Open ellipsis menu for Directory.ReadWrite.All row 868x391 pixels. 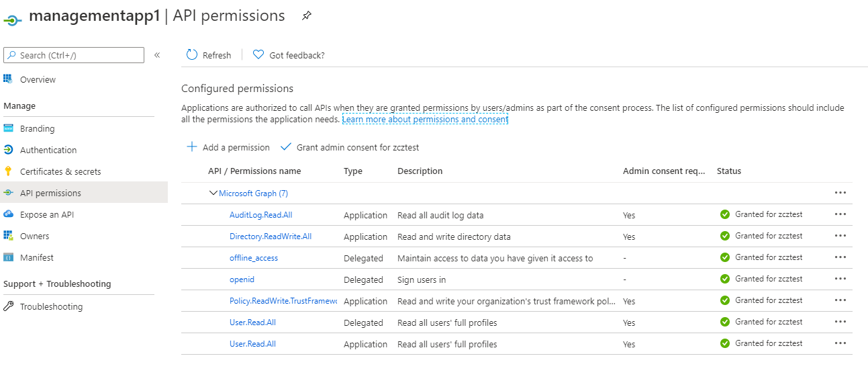(840, 236)
